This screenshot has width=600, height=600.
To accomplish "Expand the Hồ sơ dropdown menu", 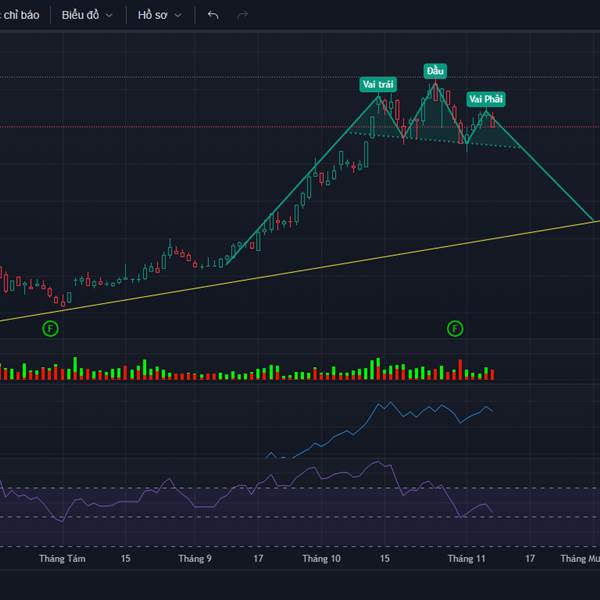I will [160, 15].
